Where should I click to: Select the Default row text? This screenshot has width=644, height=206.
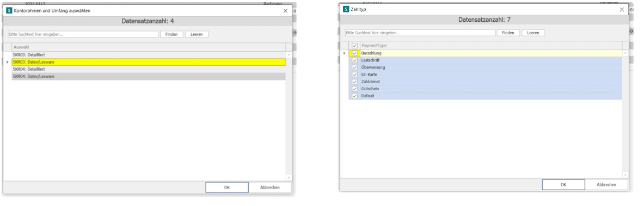click(367, 96)
